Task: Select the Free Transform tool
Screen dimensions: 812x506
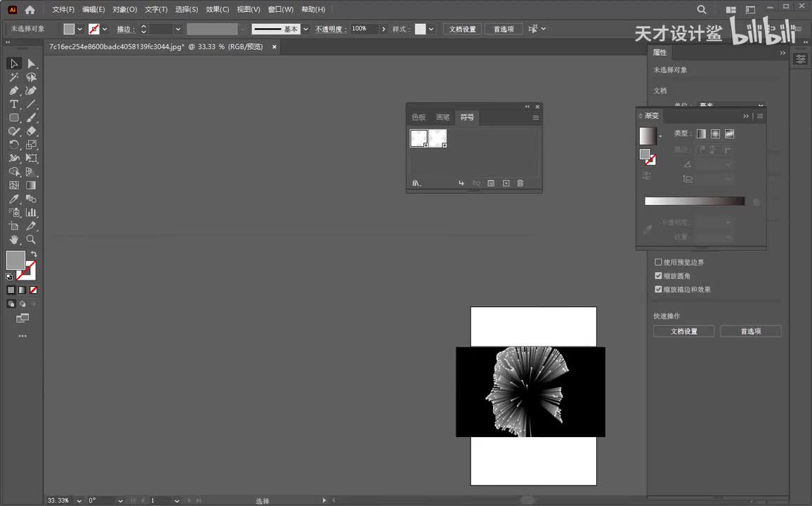Action: pyautogui.click(x=31, y=158)
